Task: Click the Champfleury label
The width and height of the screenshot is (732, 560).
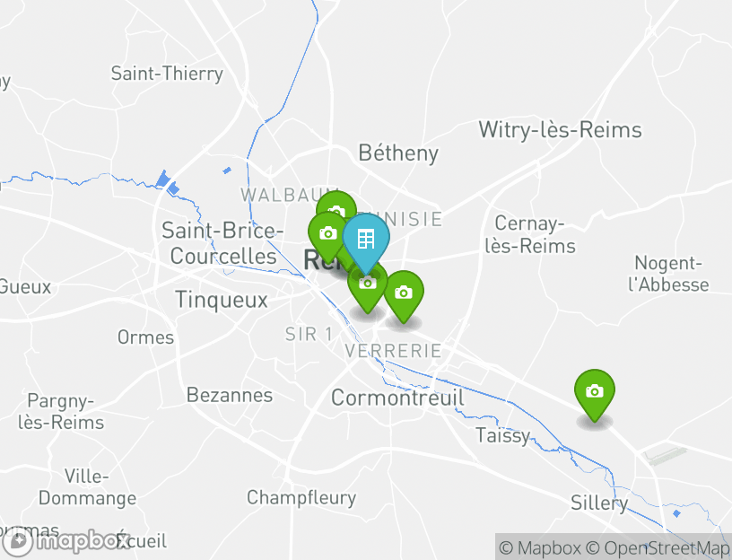Action: [301, 497]
